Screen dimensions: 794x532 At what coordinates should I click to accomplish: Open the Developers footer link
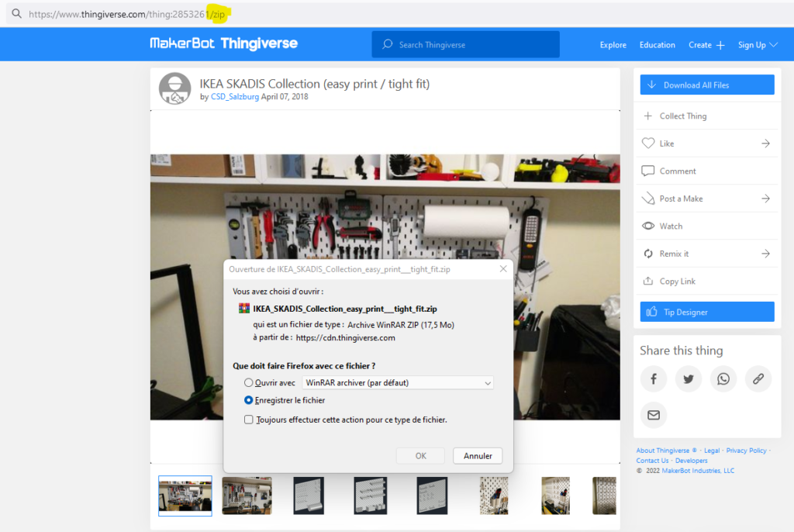[691, 461]
